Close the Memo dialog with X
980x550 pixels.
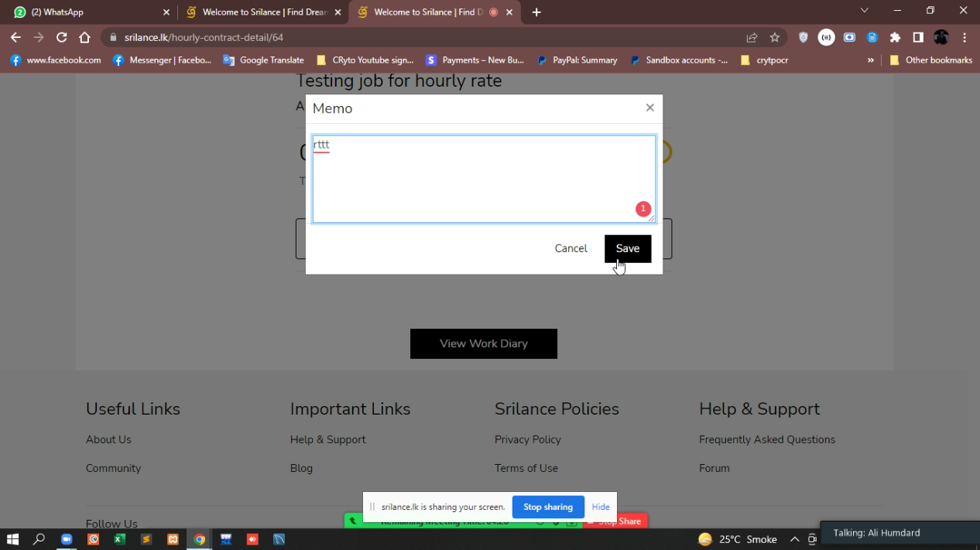[649, 108]
